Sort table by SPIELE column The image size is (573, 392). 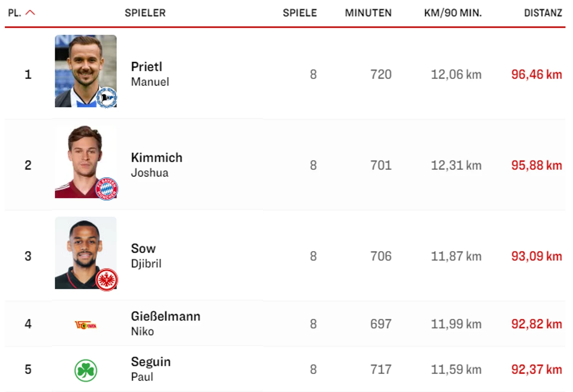pos(299,13)
